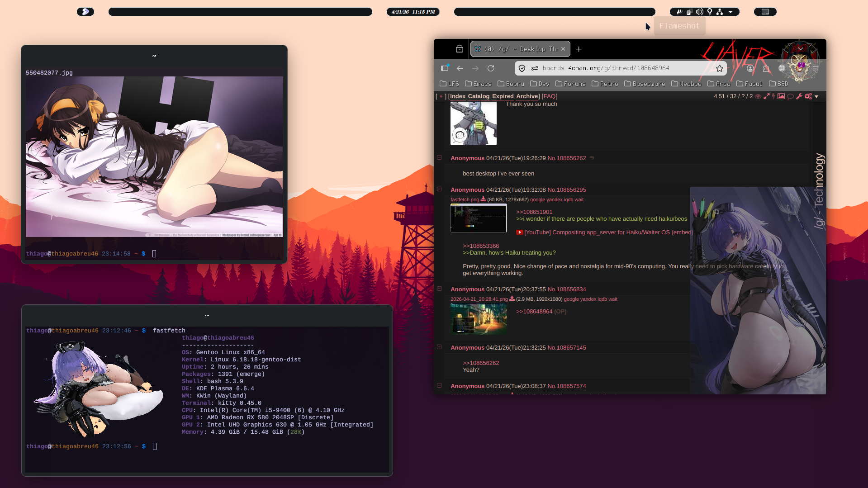Viewport: 868px width, 488px height.
Task: Follow the quote link >>108653366
Action: coord(481,246)
